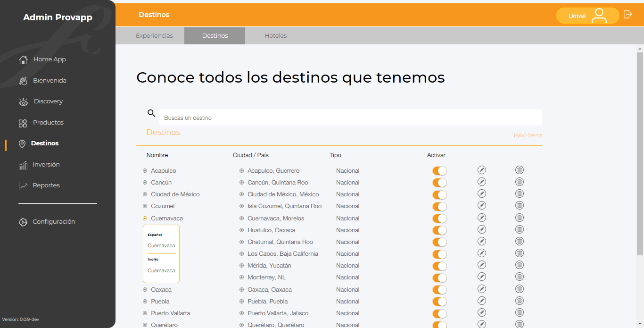
Task: Toggle the Mérida, Yucatán switch
Action: pyautogui.click(x=439, y=266)
